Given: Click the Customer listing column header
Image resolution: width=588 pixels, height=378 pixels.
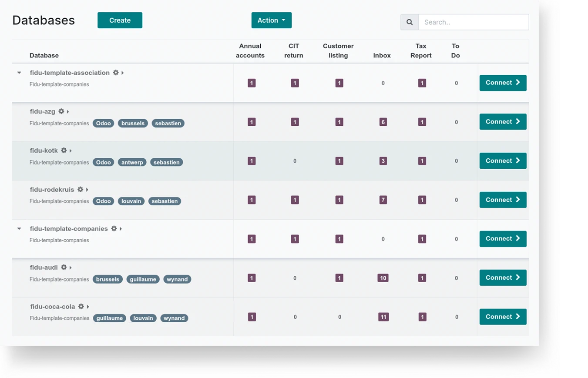Looking at the screenshot, I should tap(338, 51).
